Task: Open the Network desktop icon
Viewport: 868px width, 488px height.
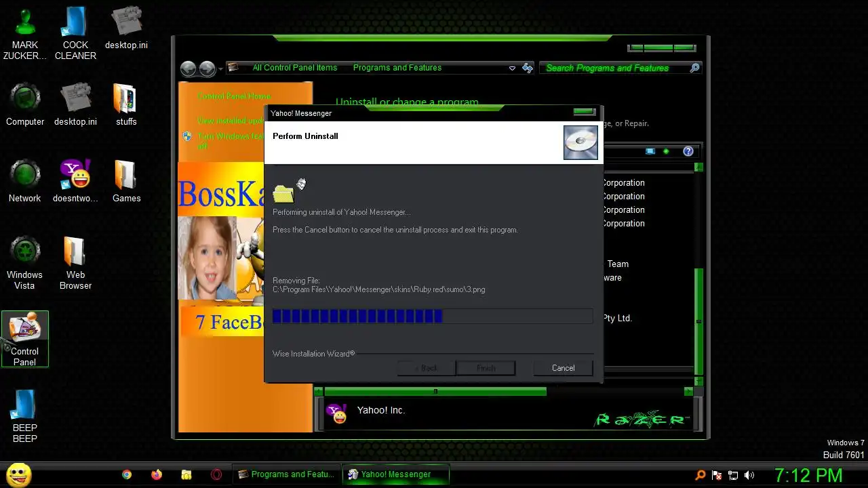Action: (25, 181)
